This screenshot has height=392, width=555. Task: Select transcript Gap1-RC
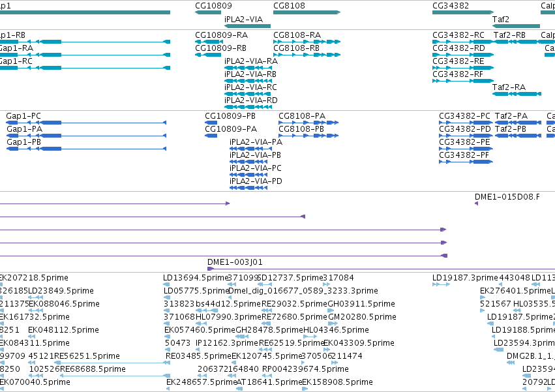tap(16, 61)
